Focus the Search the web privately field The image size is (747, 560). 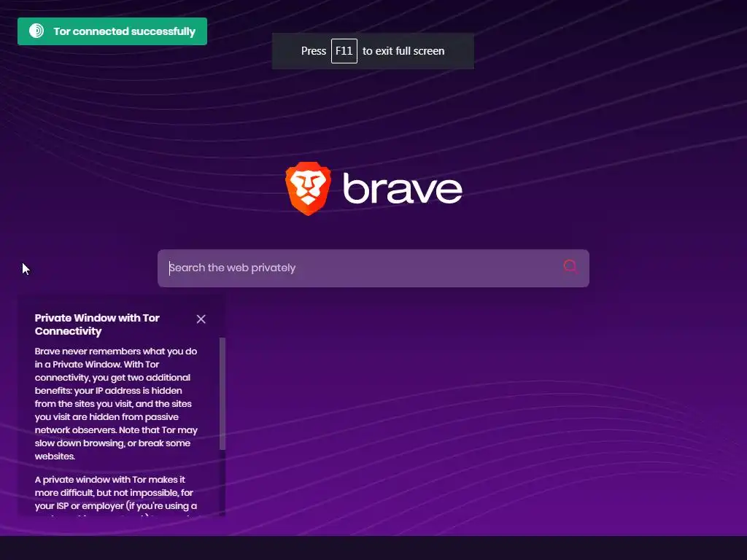(373, 268)
